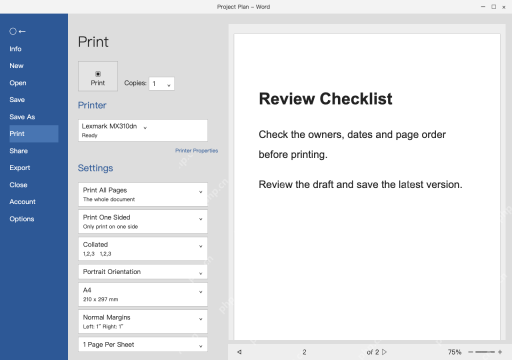Screen dimensions: 512x360
Task: Click the printer icon Print button
Action: coord(98,76)
